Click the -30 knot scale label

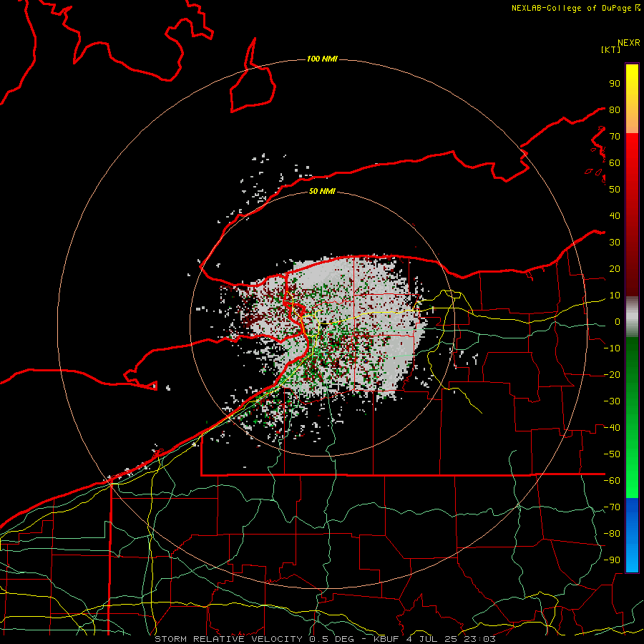click(612, 401)
